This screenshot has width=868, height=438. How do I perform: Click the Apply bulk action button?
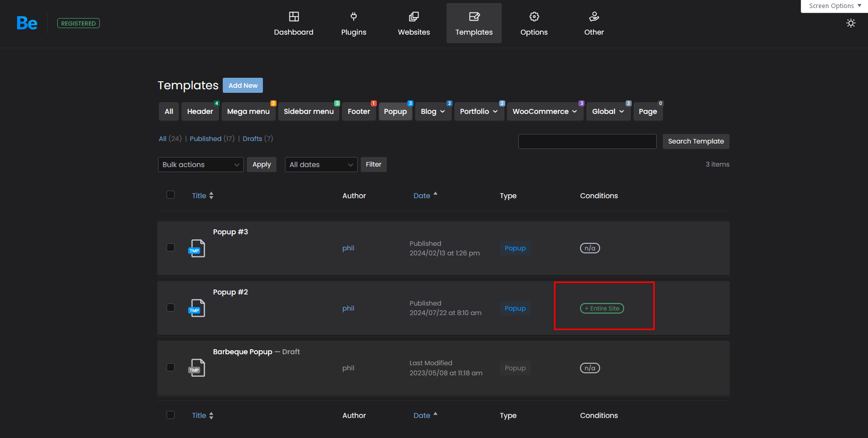pos(261,165)
